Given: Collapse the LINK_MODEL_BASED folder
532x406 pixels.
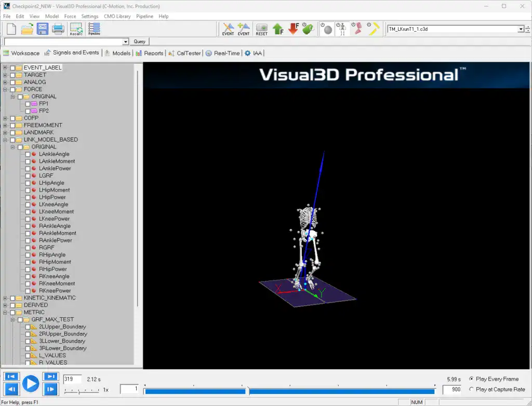Looking at the screenshot, I should coord(5,140).
